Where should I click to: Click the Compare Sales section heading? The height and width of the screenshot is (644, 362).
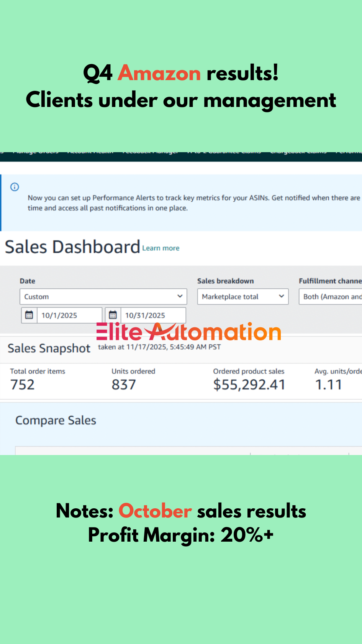[x=56, y=421]
